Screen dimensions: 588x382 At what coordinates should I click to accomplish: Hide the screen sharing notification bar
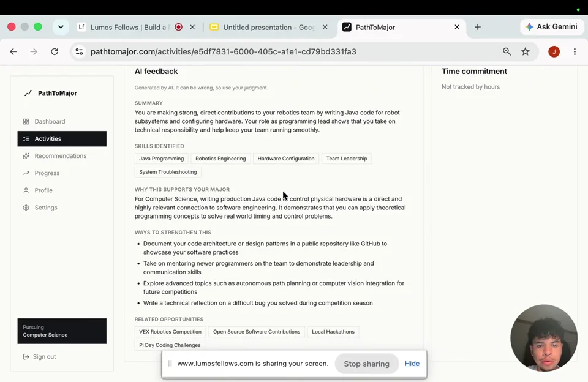coord(412,364)
